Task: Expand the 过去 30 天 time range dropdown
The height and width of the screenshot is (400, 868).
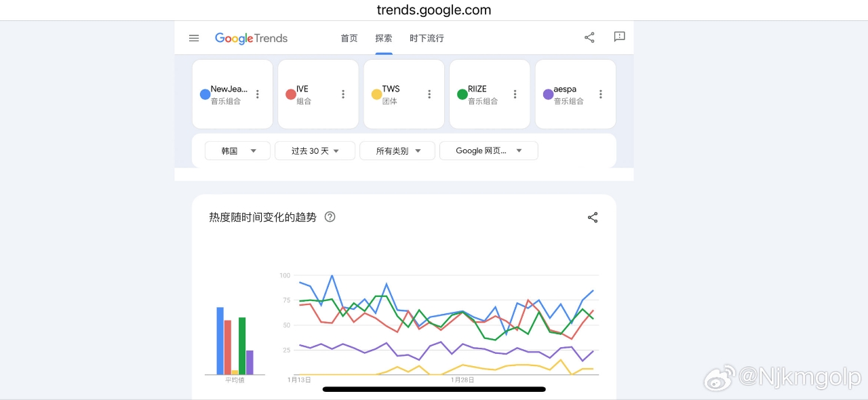Action: click(315, 151)
